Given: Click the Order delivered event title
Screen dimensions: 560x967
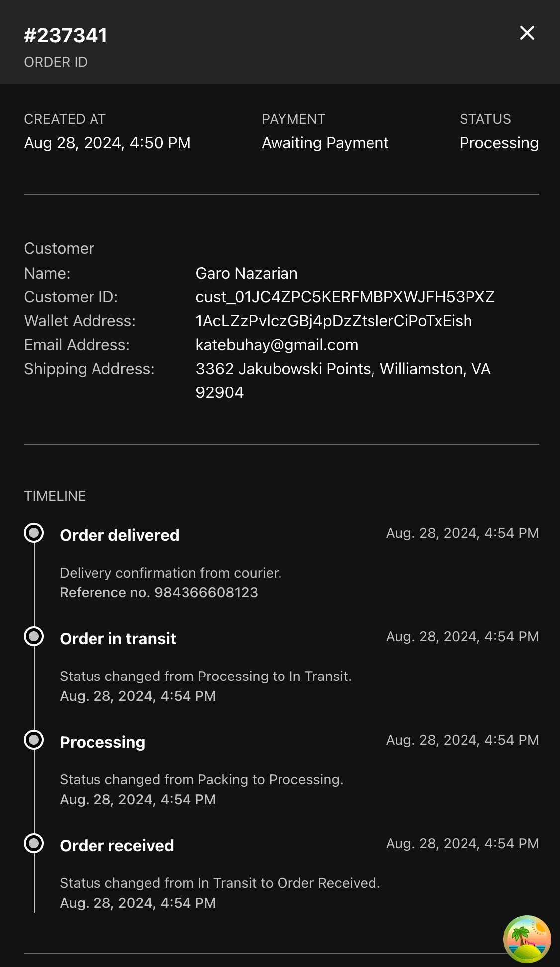Looking at the screenshot, I should click(x=119, y=535).
